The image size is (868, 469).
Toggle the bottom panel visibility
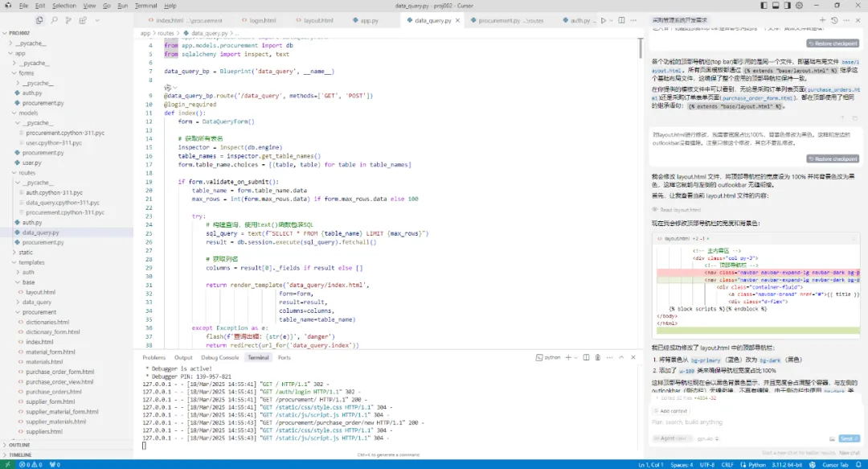coord(775,5)
